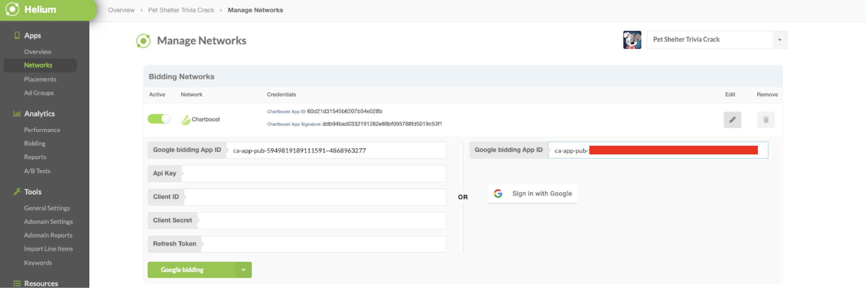Click the Chartboost network logo icon
This screenshot has width=868, height=290.
point(185,120)
